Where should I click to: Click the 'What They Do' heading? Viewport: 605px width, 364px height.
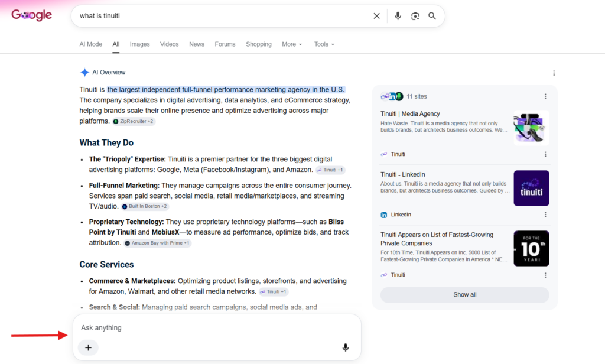pyautogui.click(x=106, y=143)
